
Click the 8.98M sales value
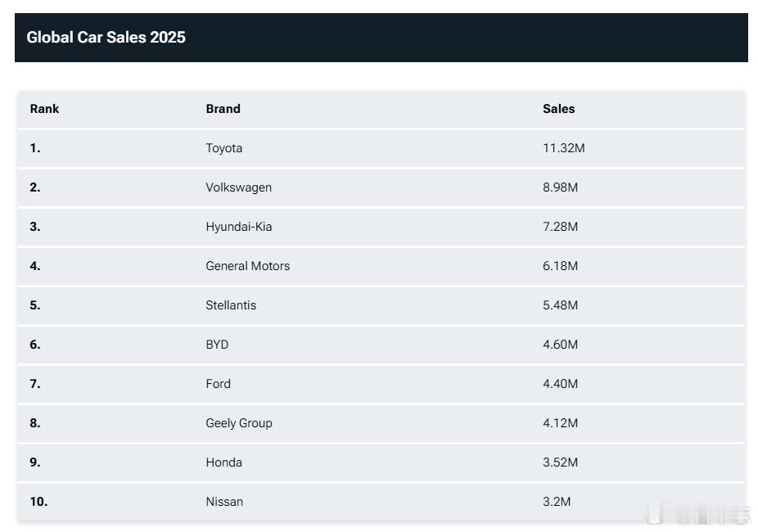560,187
